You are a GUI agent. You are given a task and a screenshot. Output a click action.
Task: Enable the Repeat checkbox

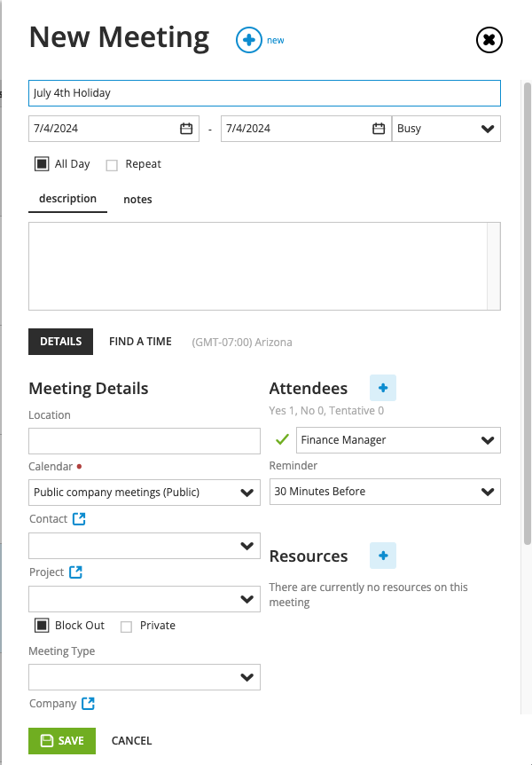coord(112,164)
